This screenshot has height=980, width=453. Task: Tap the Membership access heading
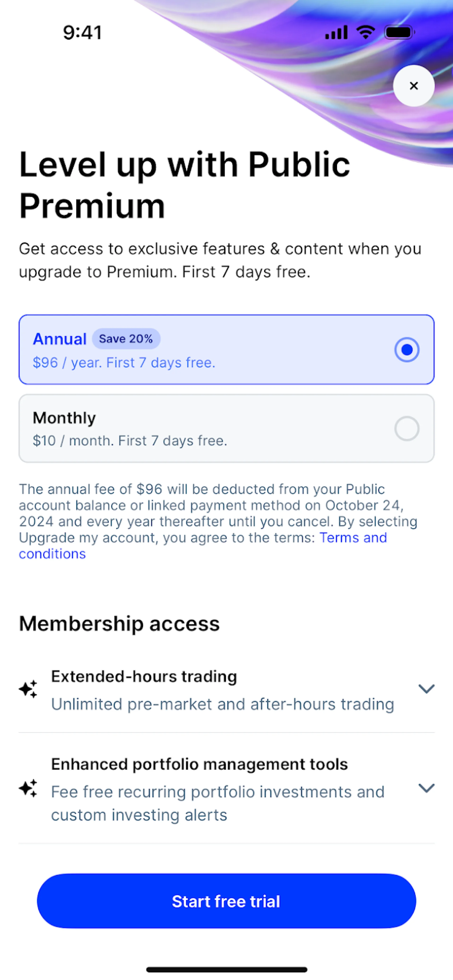(119, 624)
